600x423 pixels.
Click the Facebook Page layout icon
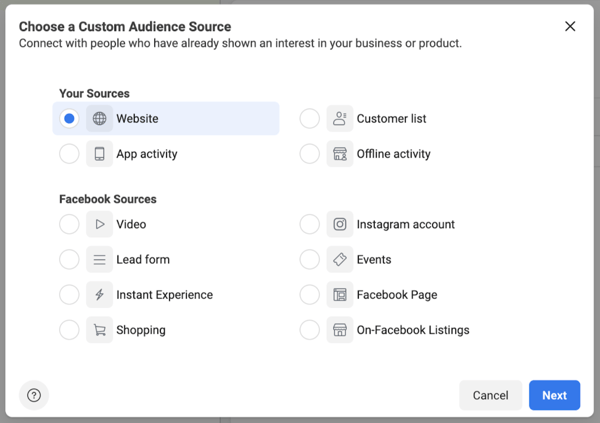click(340, 295)
